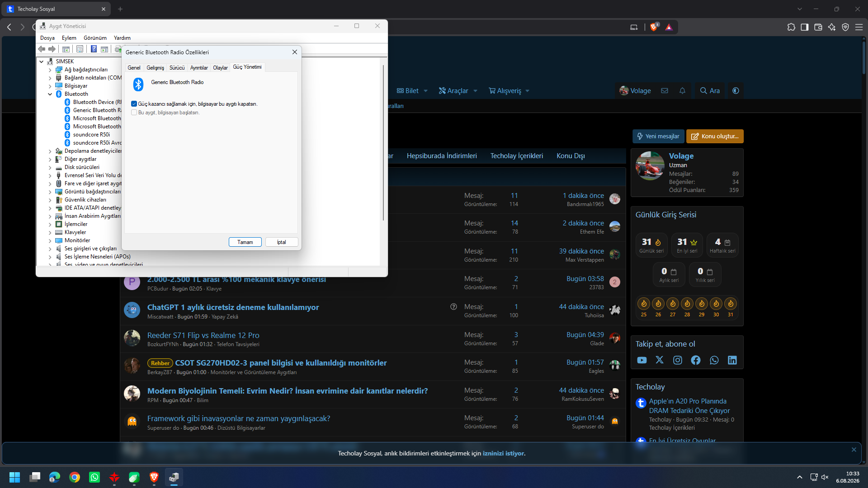Image resolution: width=868 pixels, height=488 pixels.
Task: Open the Görünüm menu
Action: tap(95, 38)
